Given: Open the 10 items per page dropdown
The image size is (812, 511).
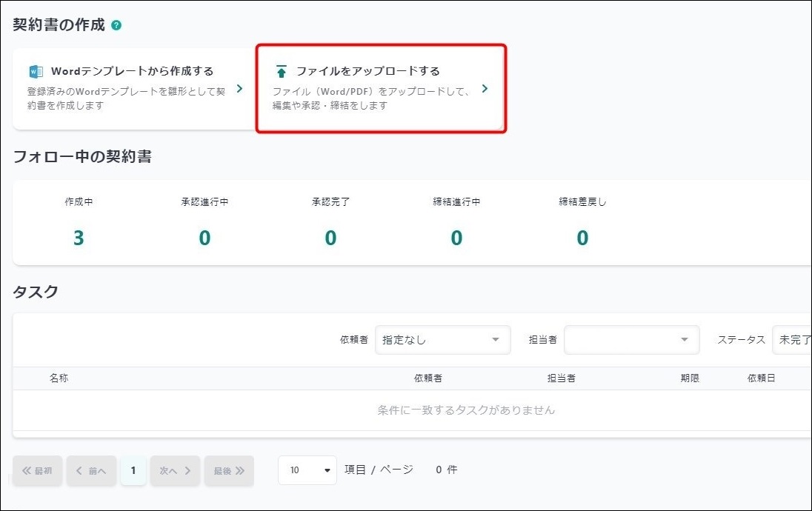Looking at the screenshot, I should click(x=307, y=470).
